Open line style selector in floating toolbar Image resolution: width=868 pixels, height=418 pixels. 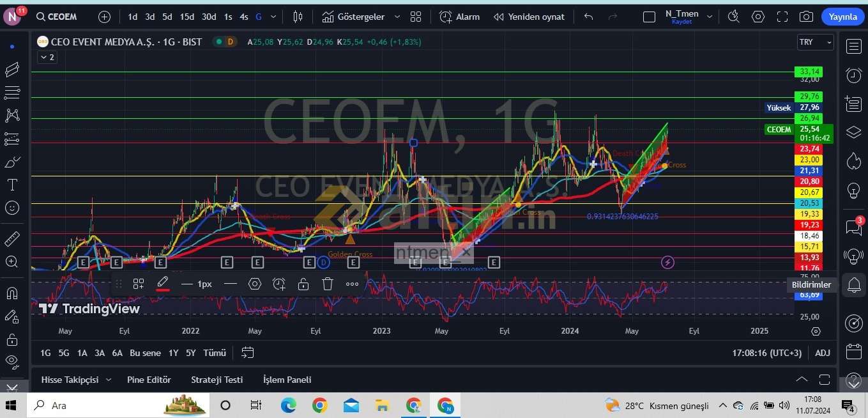231,284
